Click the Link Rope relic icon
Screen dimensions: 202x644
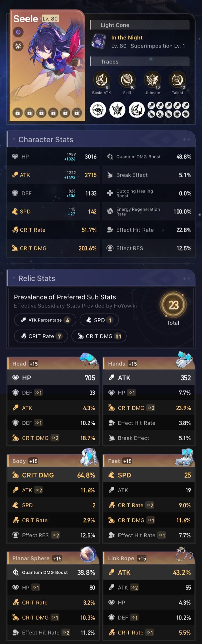184,555
